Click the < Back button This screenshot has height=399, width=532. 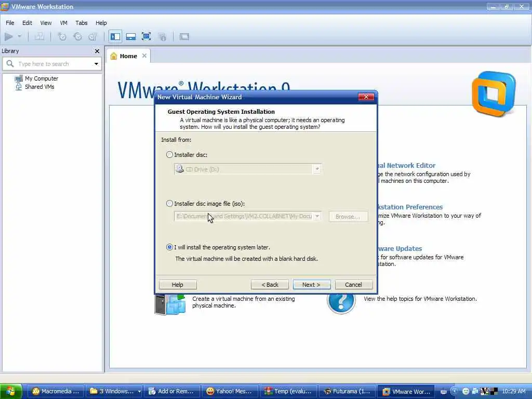click(270, 285)
